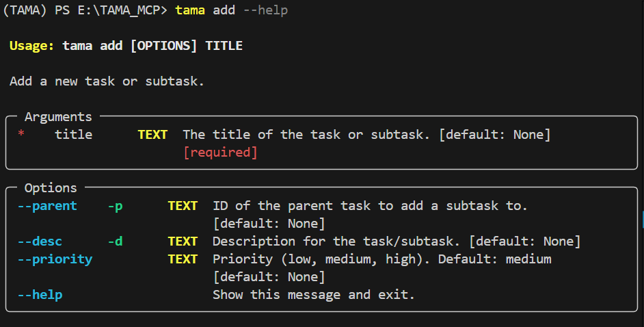Click TEXT type next to title
The image size is (644, 327).
(152, 134)
